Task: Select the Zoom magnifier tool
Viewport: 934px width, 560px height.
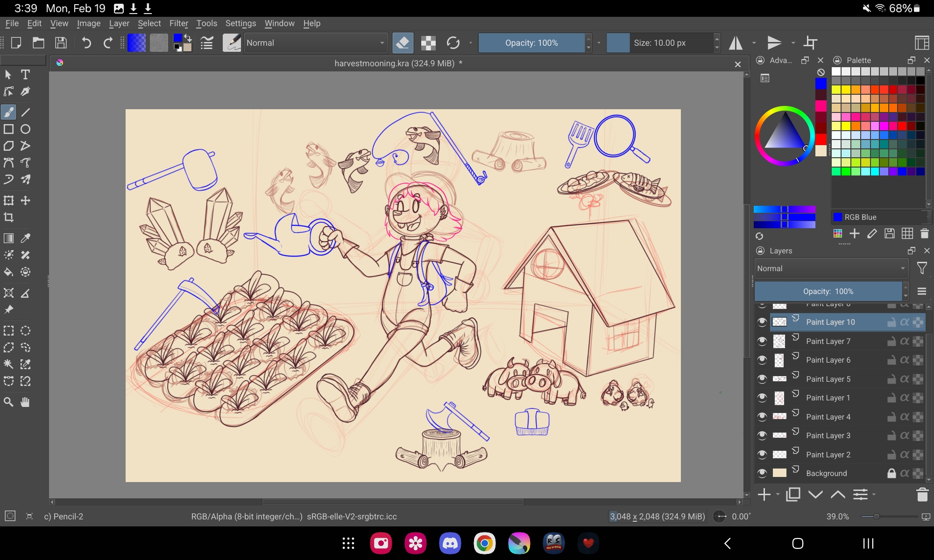Action: point(8,402)
